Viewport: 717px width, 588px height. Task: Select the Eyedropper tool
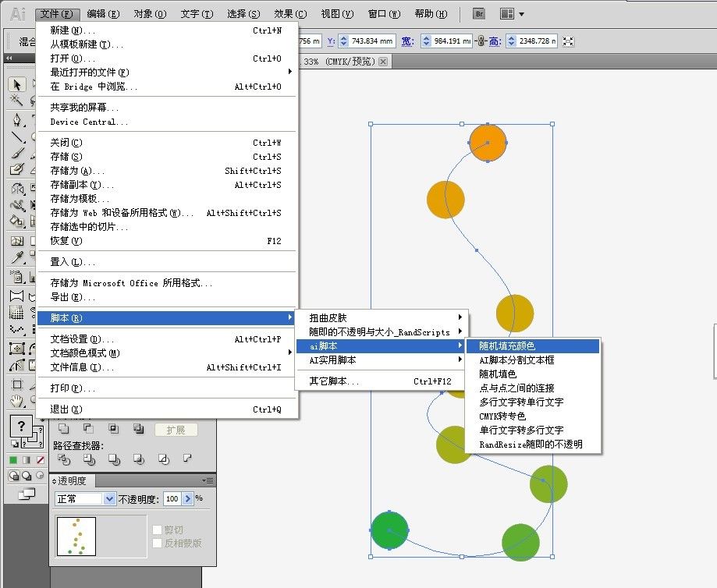[x=17, y=257]
